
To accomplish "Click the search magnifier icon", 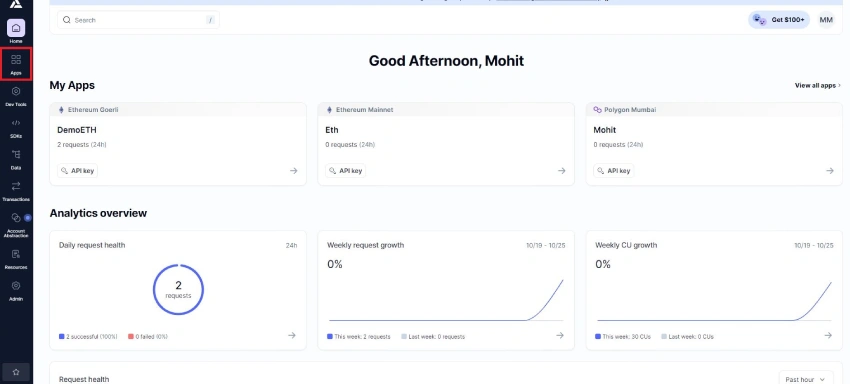I will (67, 20).
